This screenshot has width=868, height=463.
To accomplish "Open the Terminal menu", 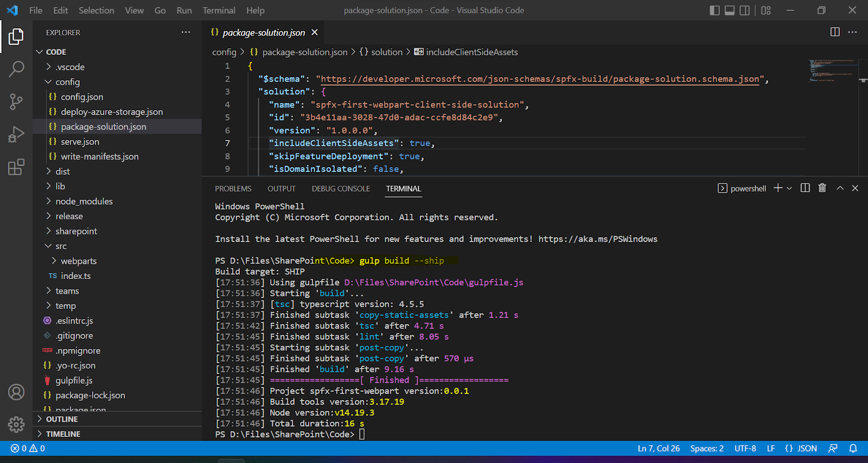I will pyautogui.click(x=219, y=10).
